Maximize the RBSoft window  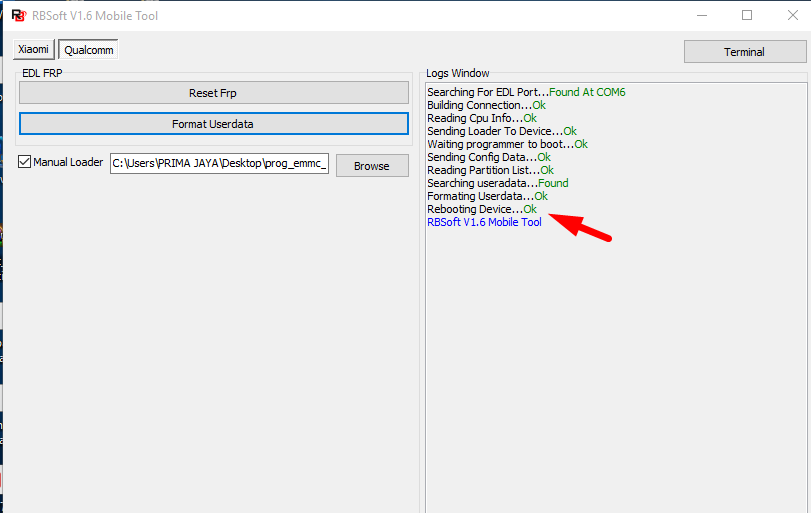pos(747,16)
